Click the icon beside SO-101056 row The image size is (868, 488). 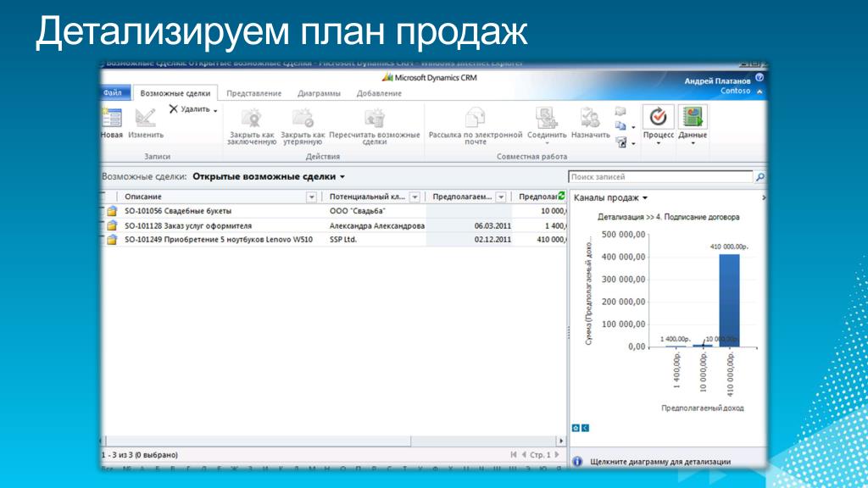click(112, 211)
